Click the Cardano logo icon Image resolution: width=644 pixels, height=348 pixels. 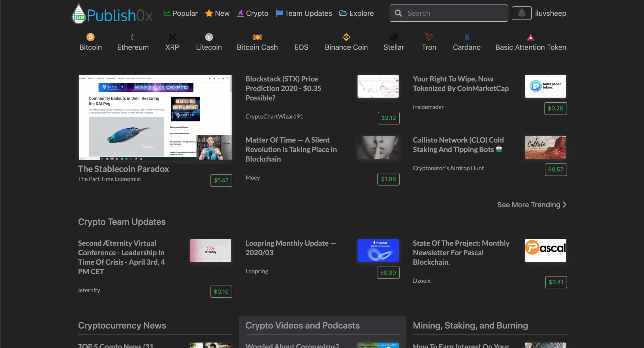(x=467, y=37)
